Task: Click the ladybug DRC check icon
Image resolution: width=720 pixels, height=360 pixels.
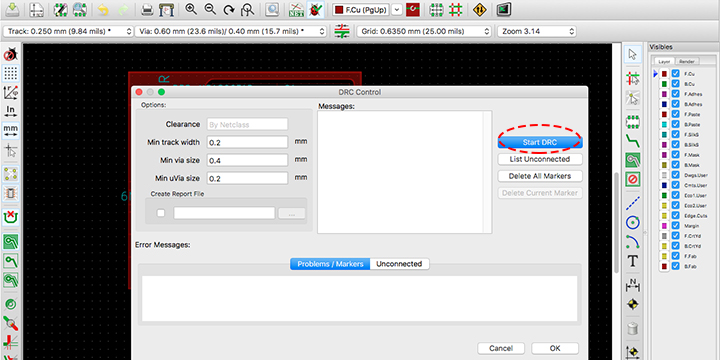Action: coord(315,9)
